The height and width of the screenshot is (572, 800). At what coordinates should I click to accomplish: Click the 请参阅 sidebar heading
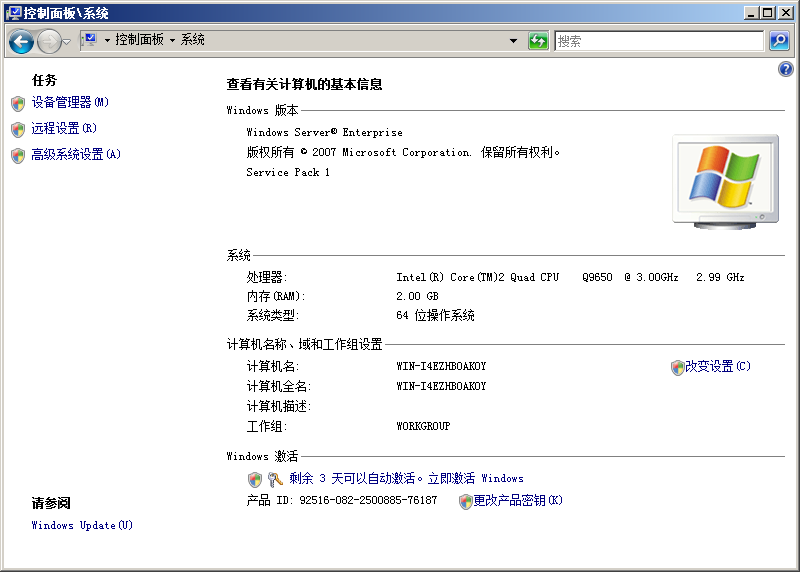tap(51, 503)
